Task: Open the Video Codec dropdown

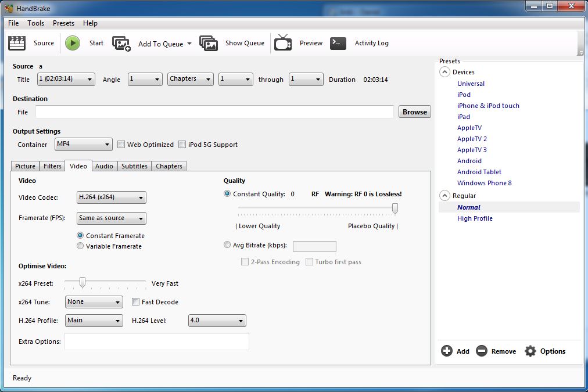Action: (x=111, y=197)
